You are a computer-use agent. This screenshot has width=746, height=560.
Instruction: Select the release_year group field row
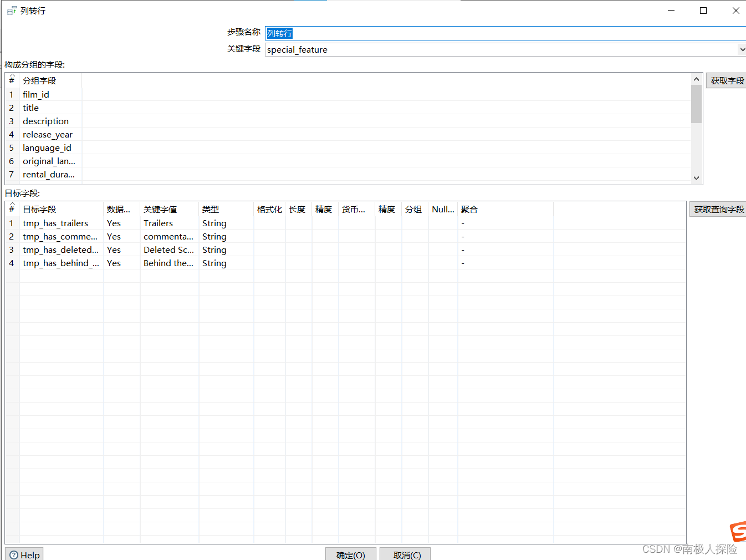pyautogui.click(x=348, y=134)
